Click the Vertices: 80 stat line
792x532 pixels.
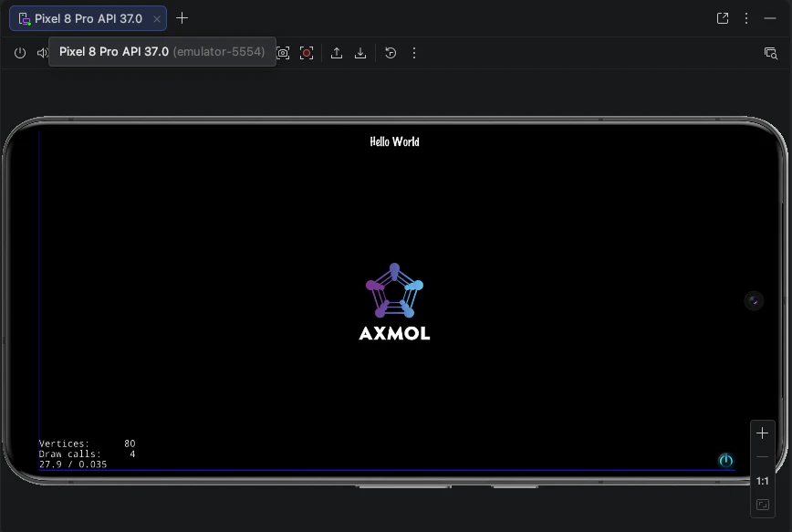pyautogui.click(x=87, y=443)
